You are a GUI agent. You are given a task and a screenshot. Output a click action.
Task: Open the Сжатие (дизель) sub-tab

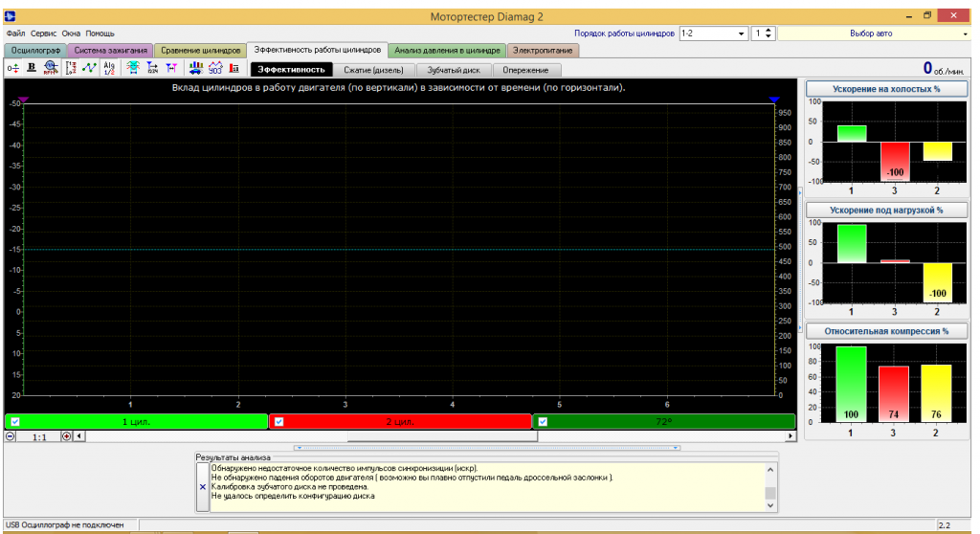tap(374, 70)
